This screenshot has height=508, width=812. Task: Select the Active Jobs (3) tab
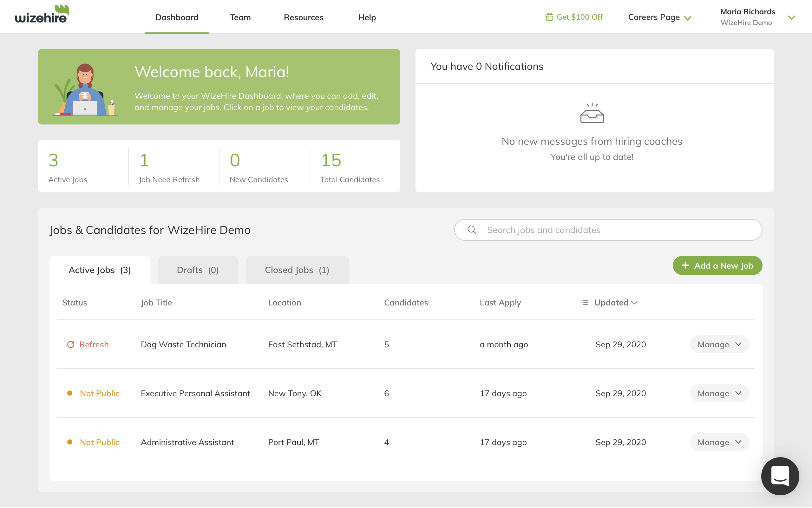click(100, 270)
